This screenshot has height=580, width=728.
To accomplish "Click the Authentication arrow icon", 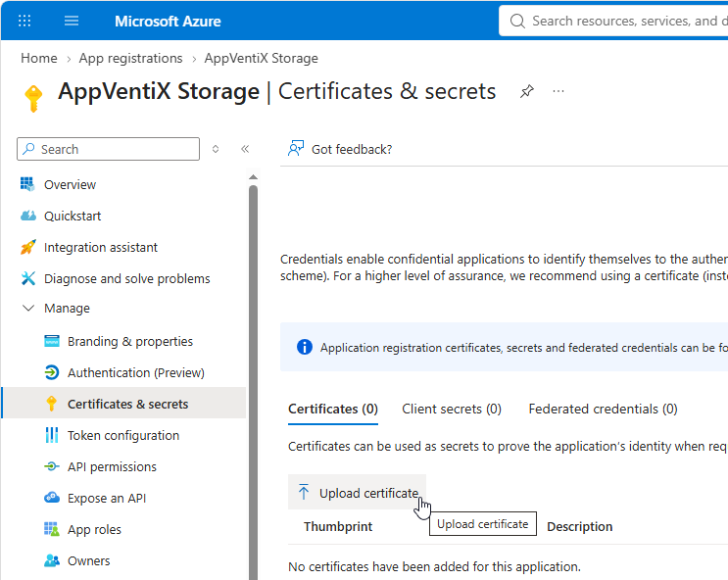I will pos(52,372).
